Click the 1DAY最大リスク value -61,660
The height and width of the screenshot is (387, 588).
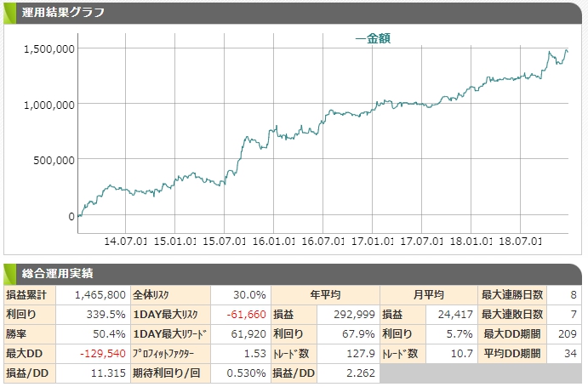tap(247, 315)
